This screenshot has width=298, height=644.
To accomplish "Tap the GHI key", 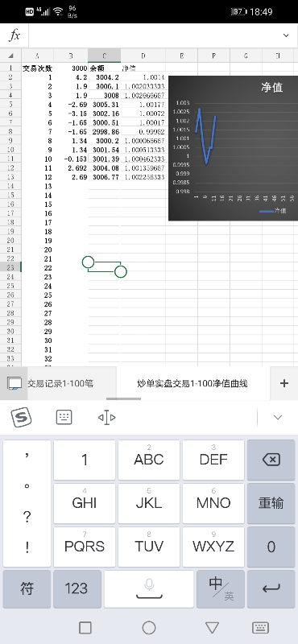I will [x=85, y=503].
